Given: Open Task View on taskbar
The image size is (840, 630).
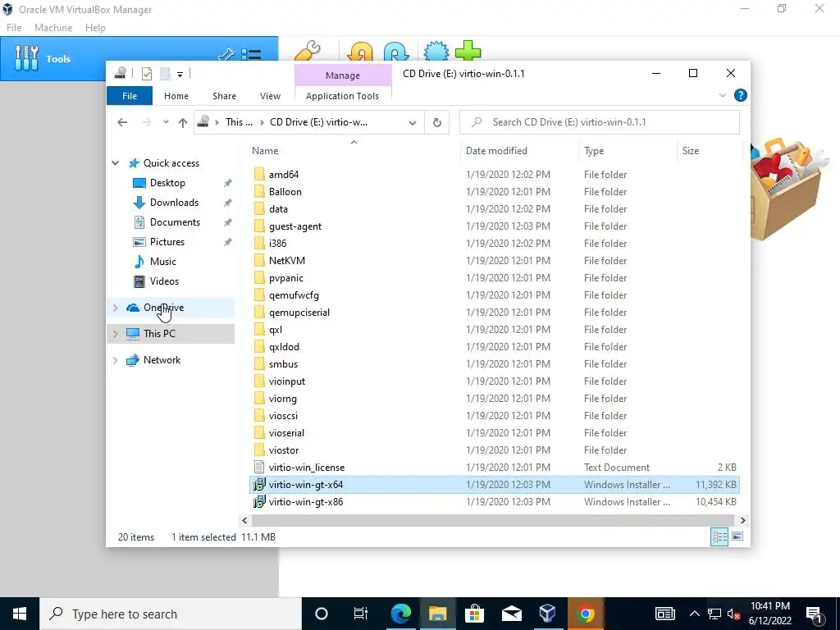Looking at the screenshot, I should point(361,614).
